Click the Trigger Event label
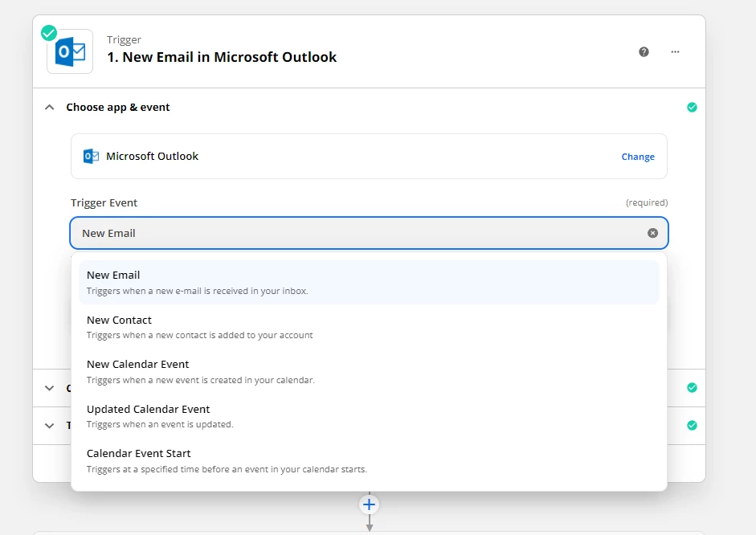 (x=104, y=203)
